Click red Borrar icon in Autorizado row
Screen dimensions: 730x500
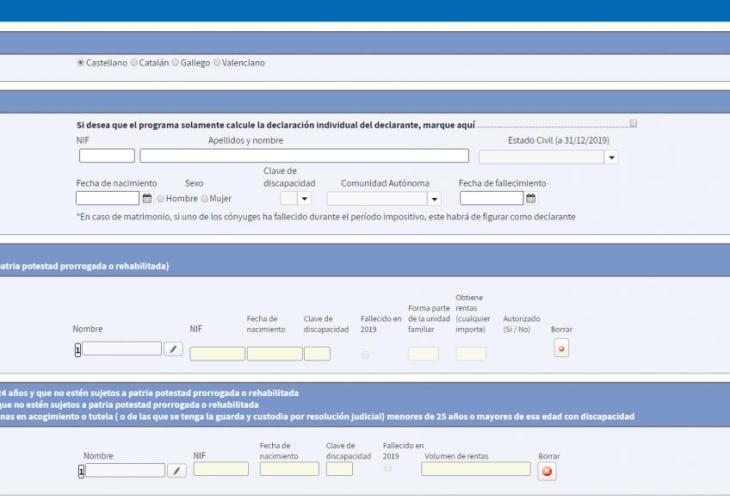[x=561, y=348]
